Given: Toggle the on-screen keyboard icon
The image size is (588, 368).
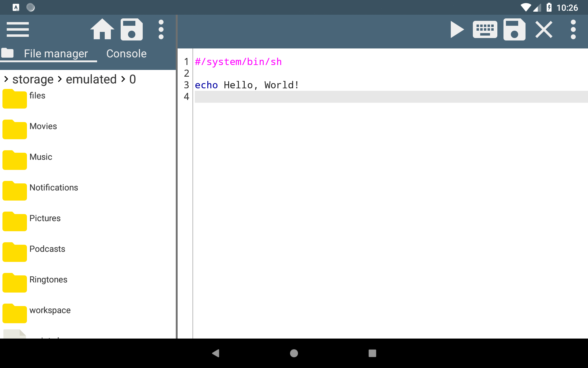Looking at the screenshot, I should click(485, 29).
